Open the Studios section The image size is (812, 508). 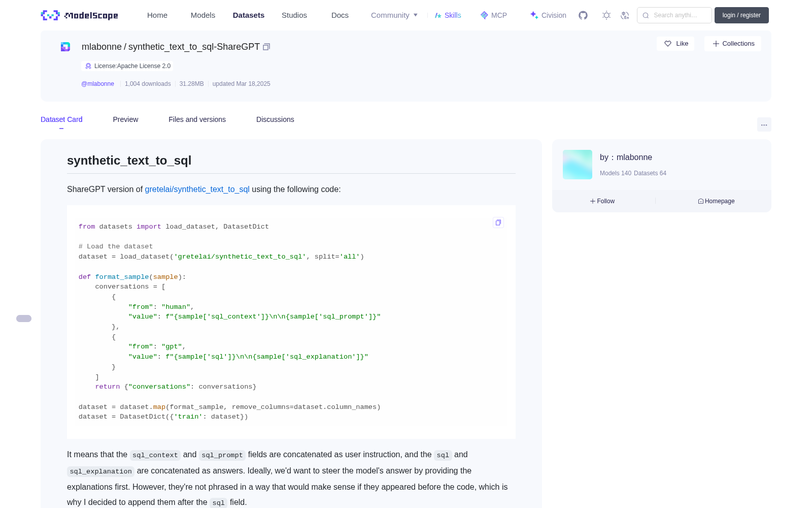(x=294, y=15)
